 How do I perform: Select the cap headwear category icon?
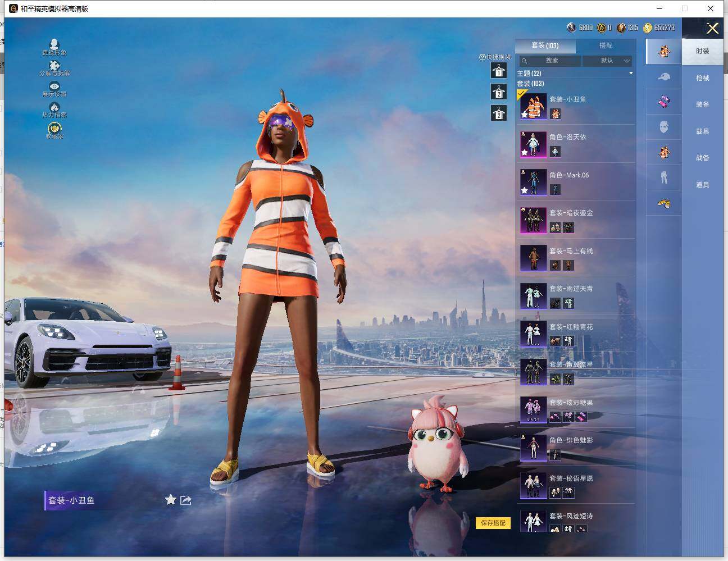pos(664,77)
